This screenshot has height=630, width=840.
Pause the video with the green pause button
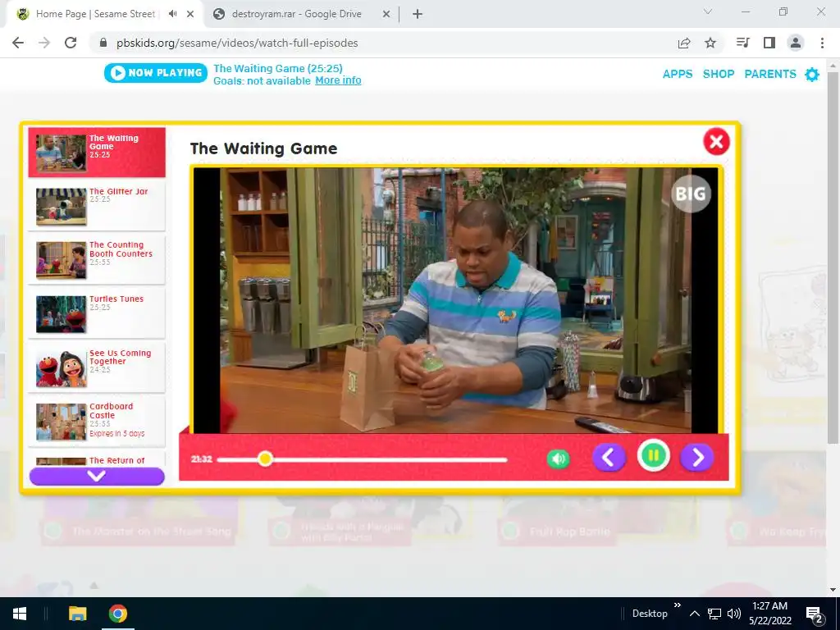653,456
